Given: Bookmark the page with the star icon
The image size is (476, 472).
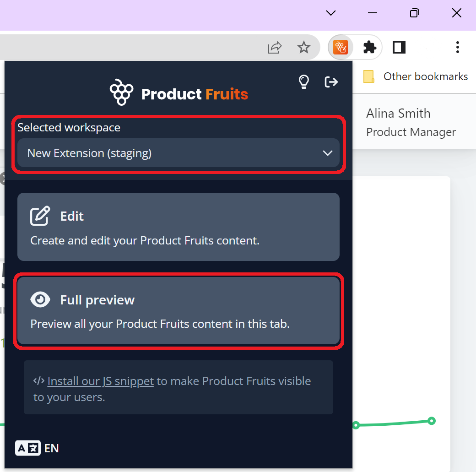Looking at the screenshot, I should (x=304, y=47).
